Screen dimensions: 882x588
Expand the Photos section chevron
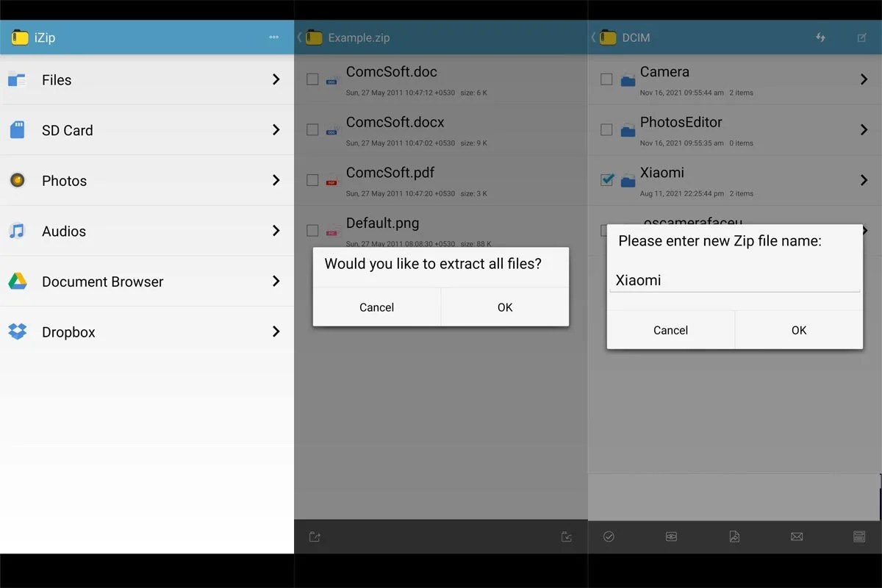pyautogui.click(x=276, y=180)
